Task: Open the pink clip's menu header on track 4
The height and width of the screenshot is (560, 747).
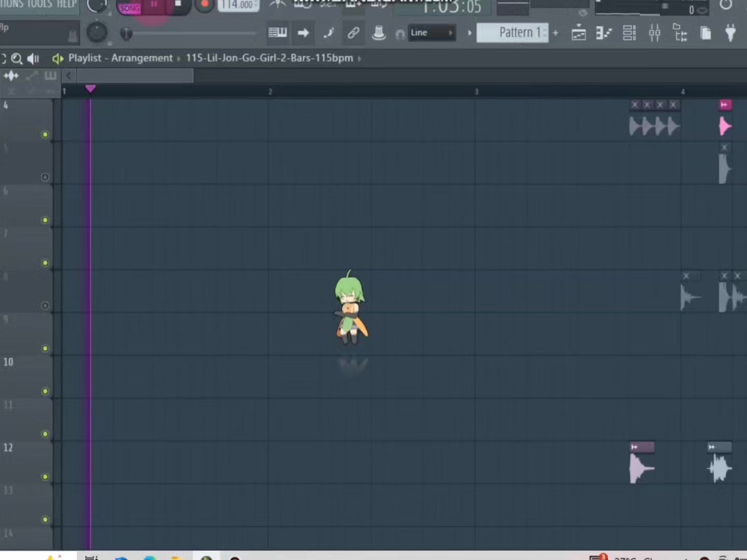Action: point(725,105)
